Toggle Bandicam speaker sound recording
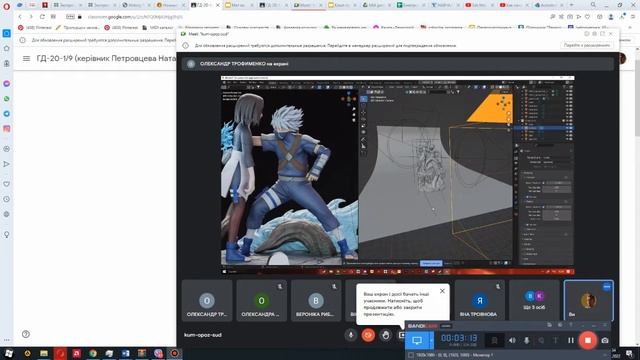 pos(512,340)
